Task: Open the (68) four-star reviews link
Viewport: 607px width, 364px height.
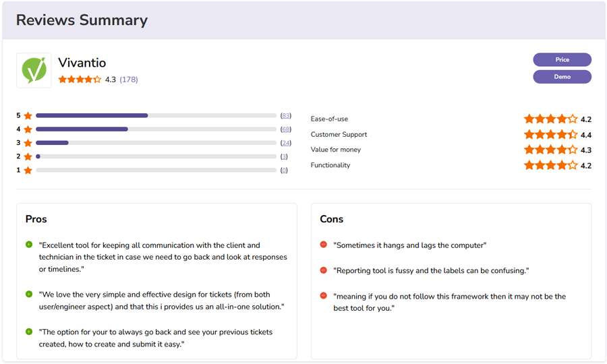Action: pos(286,129)
